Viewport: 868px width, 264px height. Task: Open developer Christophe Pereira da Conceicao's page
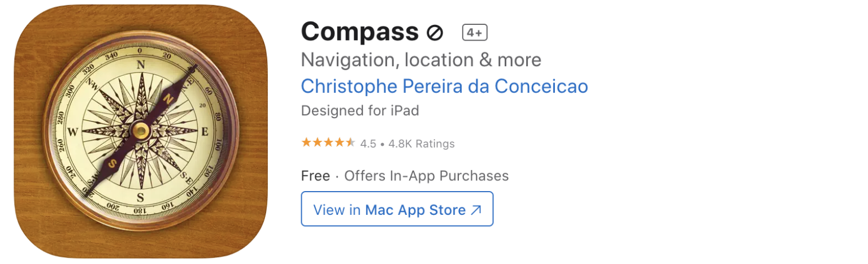(444, 86)
